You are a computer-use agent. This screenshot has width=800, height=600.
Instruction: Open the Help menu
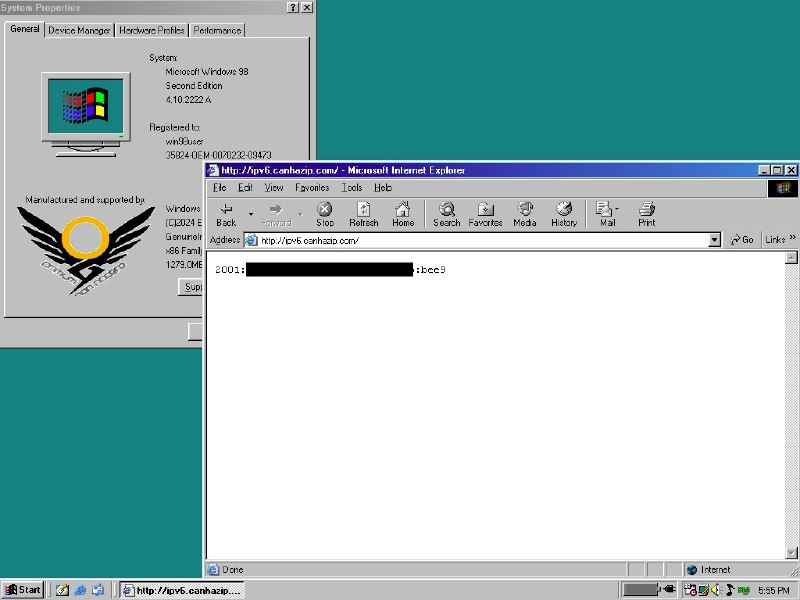pyautogui.click(x=383, y=188)
